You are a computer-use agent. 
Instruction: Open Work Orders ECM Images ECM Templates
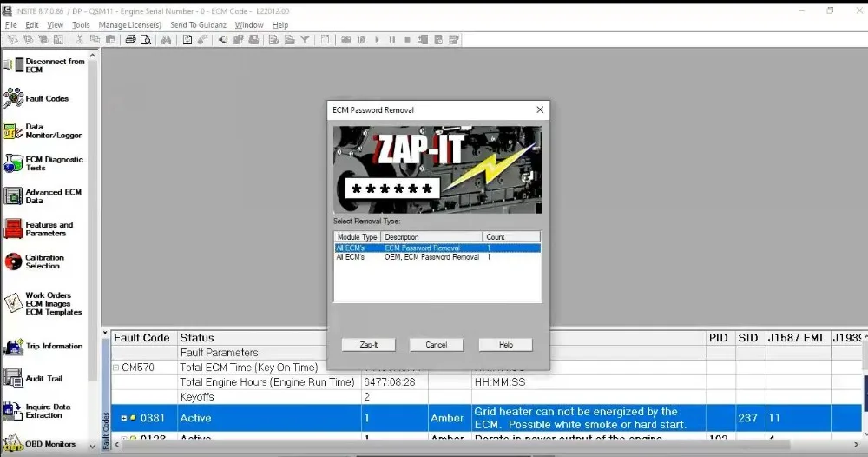(43, 303)
